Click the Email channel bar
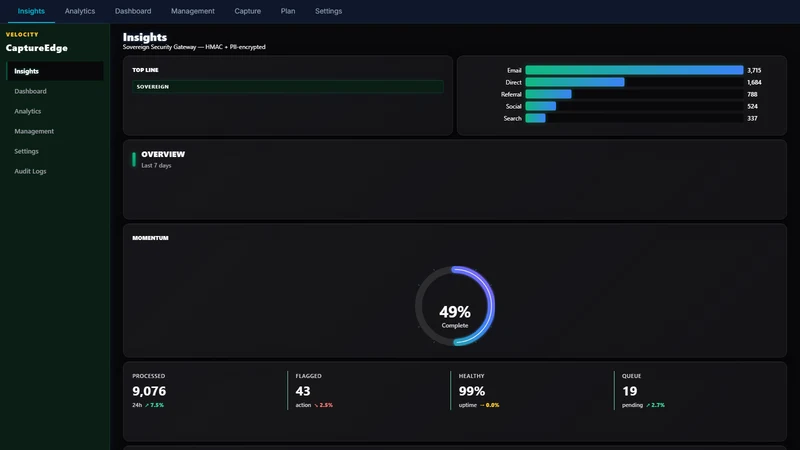This screenshot has height=450, width=800. (634, 70)
